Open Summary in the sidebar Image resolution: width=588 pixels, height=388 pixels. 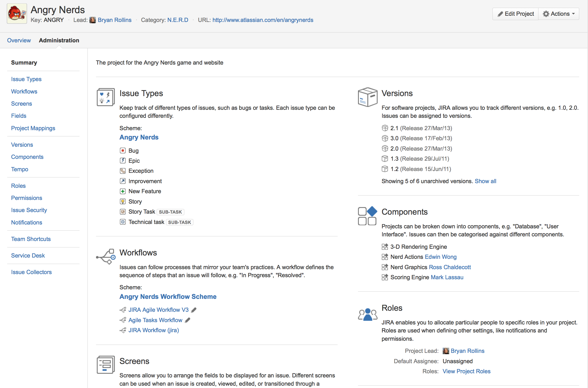pos(24,63)
